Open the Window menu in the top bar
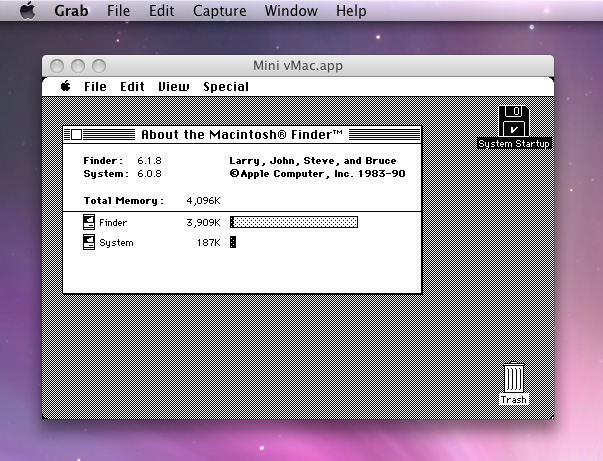This screenshot has width=603, height=461. click(x=291, y=11)
